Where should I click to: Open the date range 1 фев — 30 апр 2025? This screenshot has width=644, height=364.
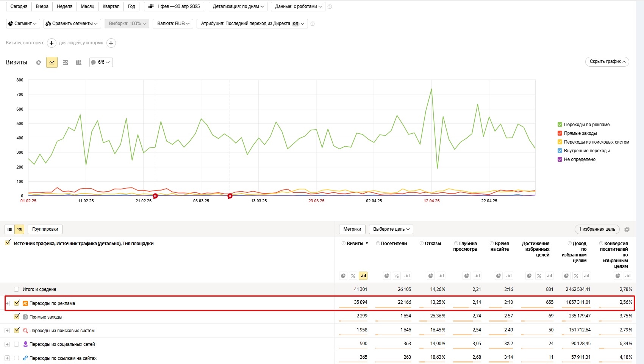point(174,6)
